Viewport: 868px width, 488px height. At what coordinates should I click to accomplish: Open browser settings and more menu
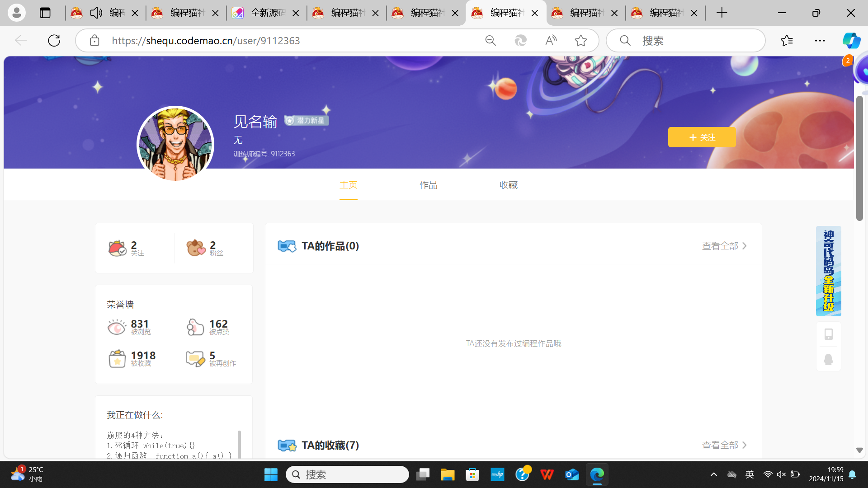pos(820,41)
